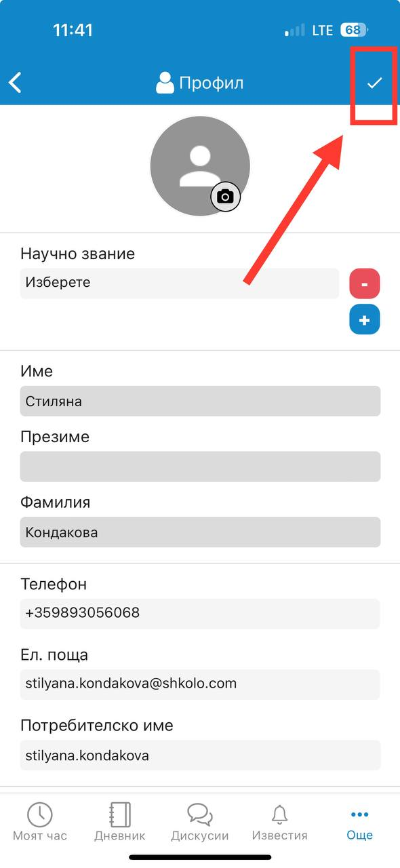This screenshot has height=868, width=400.
Task: Remove title with red minus button
Action: 365,283
